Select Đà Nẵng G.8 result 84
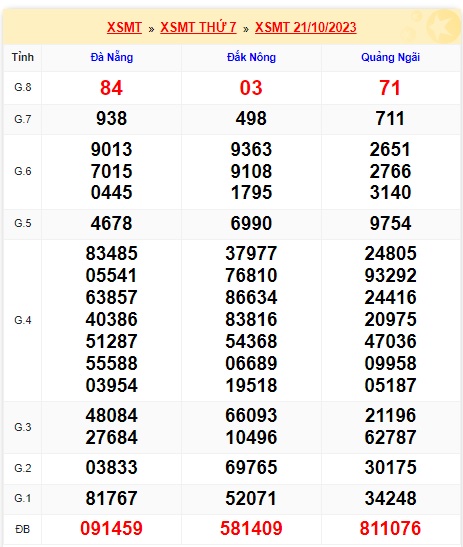 point(111,88)
